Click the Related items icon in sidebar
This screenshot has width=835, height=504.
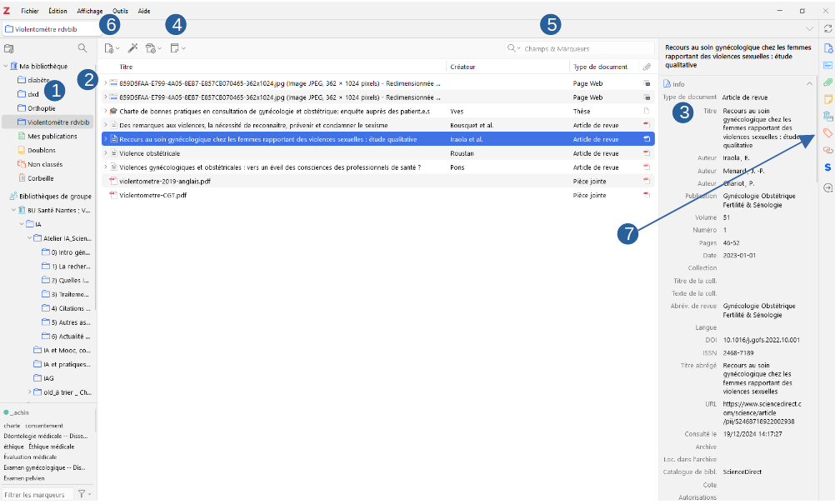827,150
